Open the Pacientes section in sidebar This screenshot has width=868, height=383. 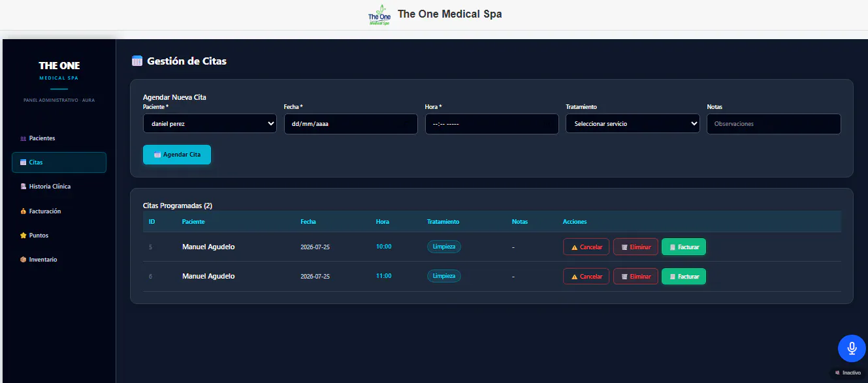(x=59, y=138)
